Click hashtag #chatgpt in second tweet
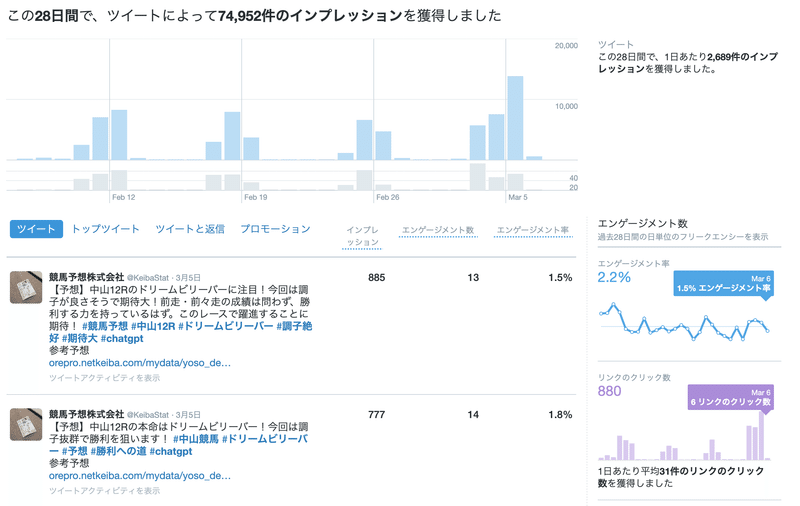The height and width of the screenshot is (506, 800). [x=171, y=451]
